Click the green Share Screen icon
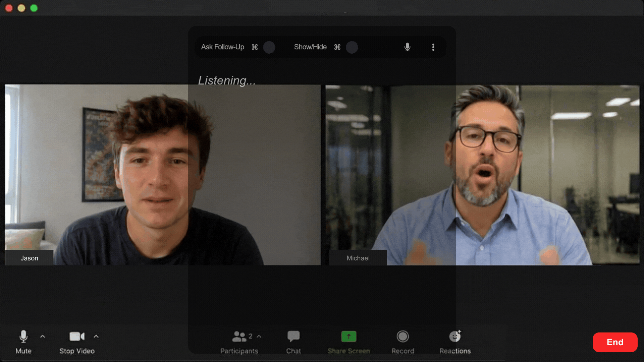The width and height of the screenshot is (644, 362). tap(349, 336)
